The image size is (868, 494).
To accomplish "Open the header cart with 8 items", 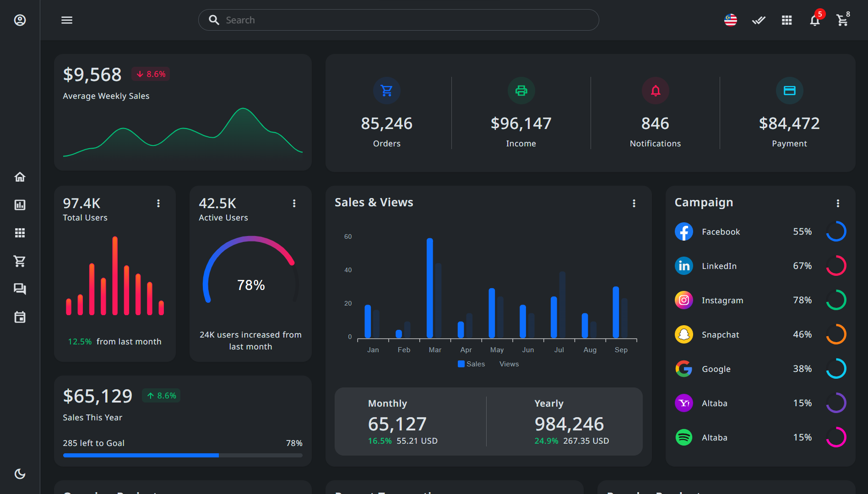I will 842,20.
